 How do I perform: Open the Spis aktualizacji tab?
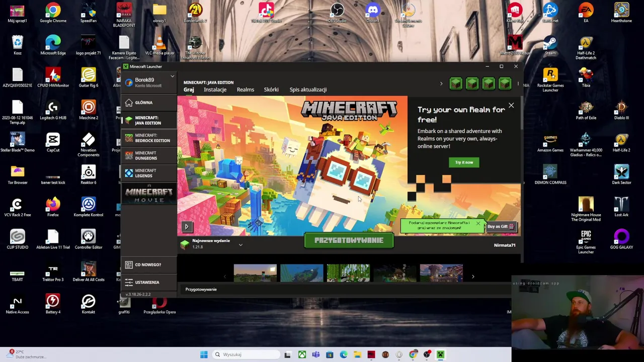click(308, 89)
